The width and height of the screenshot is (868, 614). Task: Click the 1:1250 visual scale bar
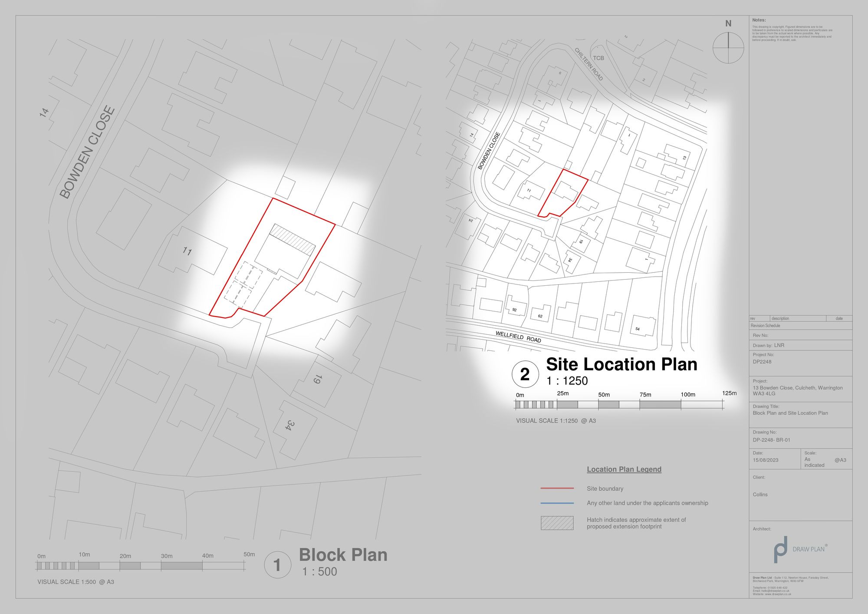tap(619, 405)
